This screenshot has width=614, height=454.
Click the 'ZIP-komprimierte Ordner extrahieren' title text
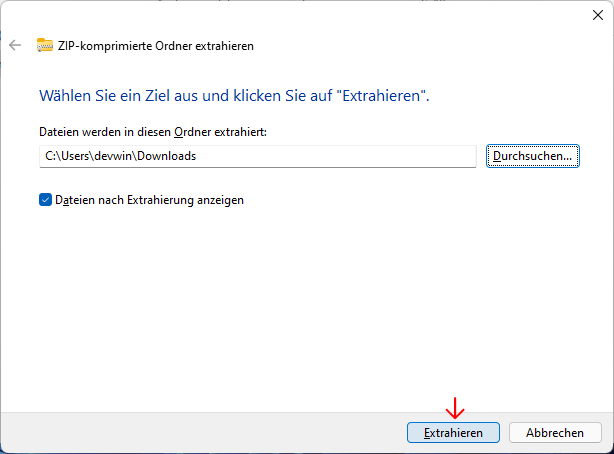[157, 46]
